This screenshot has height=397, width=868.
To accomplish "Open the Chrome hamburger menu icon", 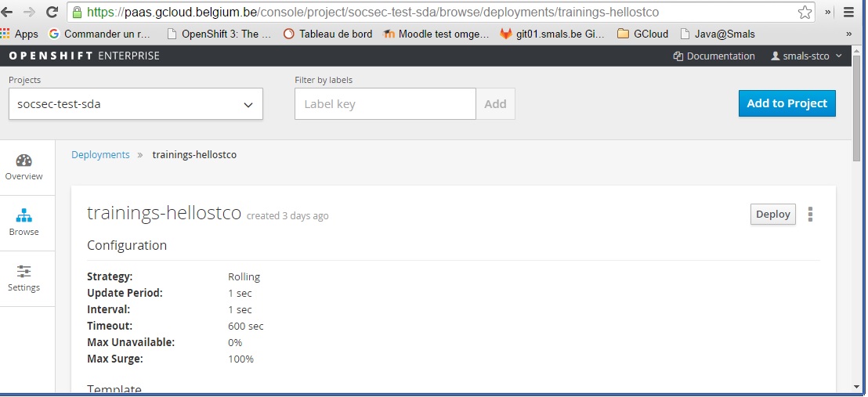I will coord(848,13).
